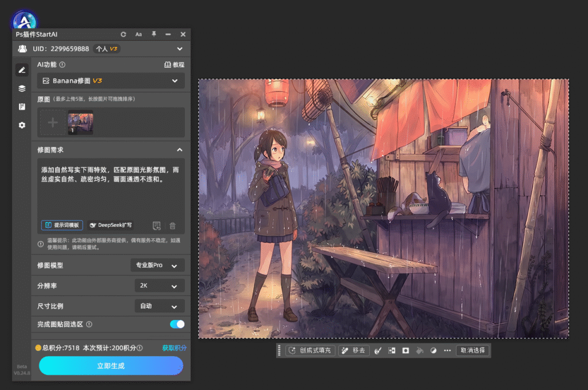
Task: Click the 个人 V3 membership badge
Action: tap(106, 49)
